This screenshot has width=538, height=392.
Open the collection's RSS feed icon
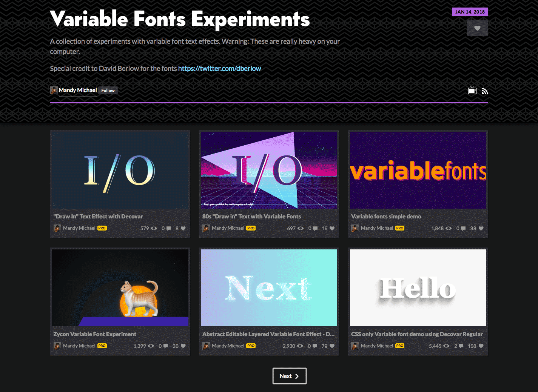[485, 91]
